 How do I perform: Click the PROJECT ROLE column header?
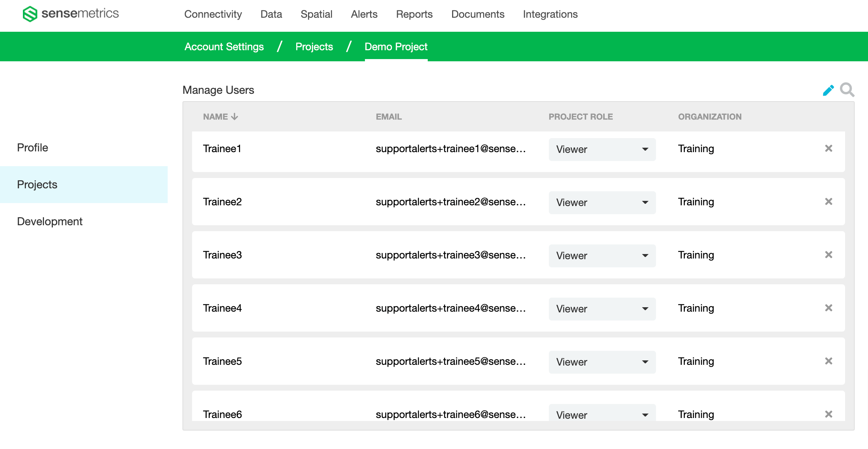[581, 117]
